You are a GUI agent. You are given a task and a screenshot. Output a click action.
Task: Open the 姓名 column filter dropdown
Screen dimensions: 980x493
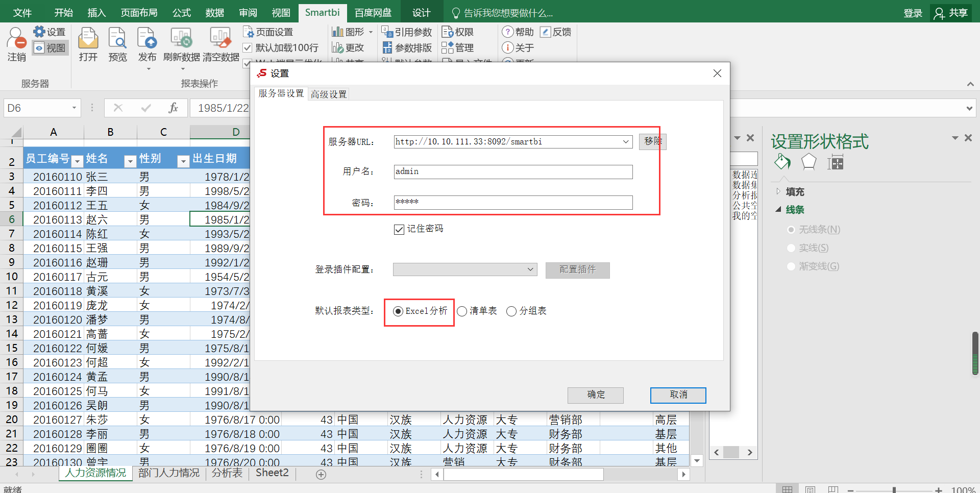130,161
